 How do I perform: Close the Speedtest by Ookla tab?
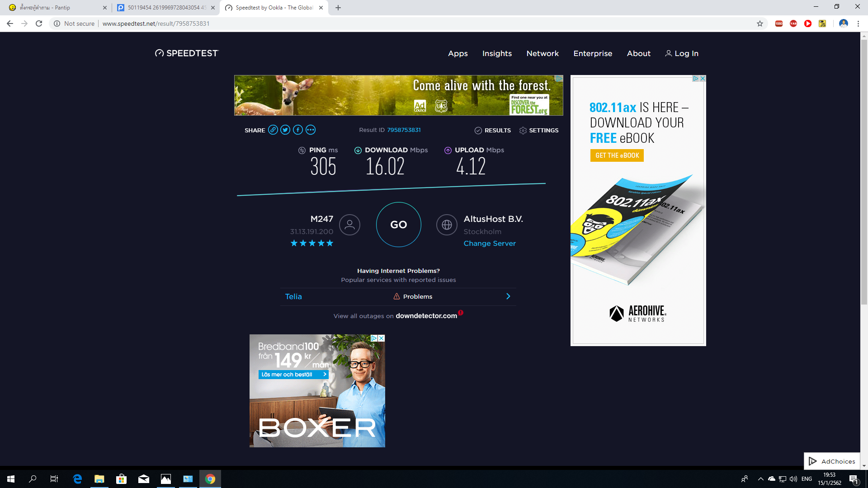(321, 8)
